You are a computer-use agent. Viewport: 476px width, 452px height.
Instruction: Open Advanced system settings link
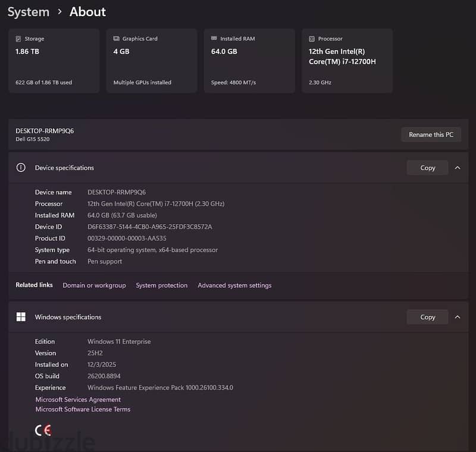pyautogui.click(x=234, y=285)
